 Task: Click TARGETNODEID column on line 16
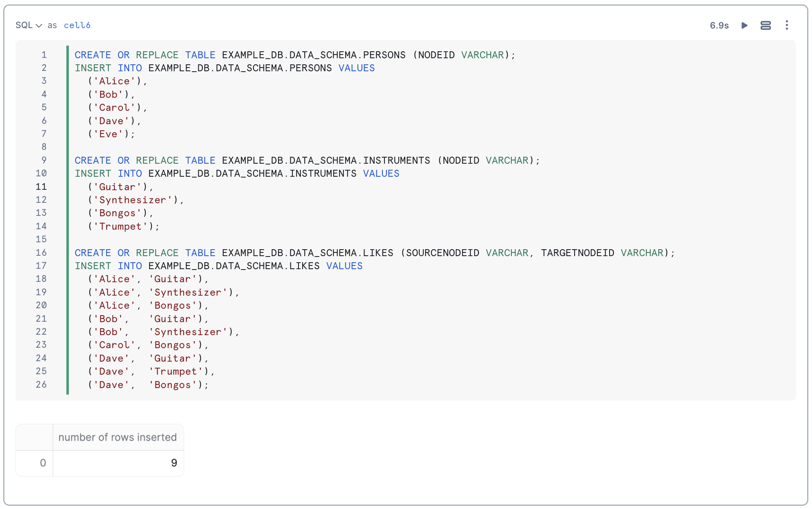coord(577,253)
